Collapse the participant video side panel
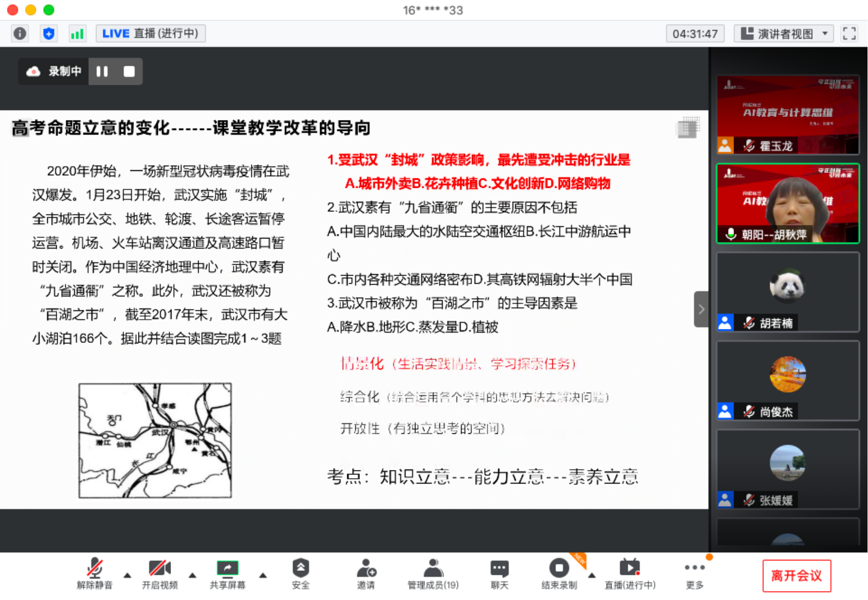868x600 pixels. pyautogui.click(x=701, y=309)
